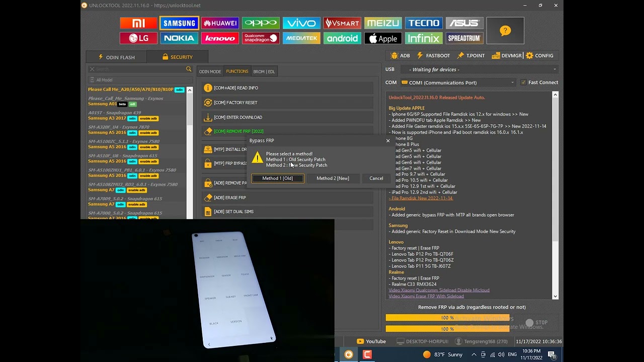Switch to the ODIN MODE tab
The width and height of the screenshot is (644, 362).
click(x=210, y=71)
